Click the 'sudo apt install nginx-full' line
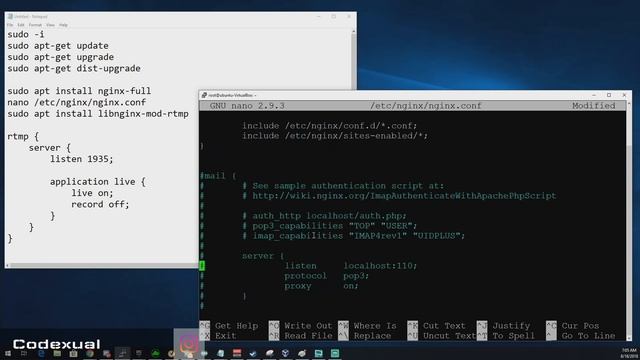The width and height of the screenshot is (640, 360). (79, 91)
